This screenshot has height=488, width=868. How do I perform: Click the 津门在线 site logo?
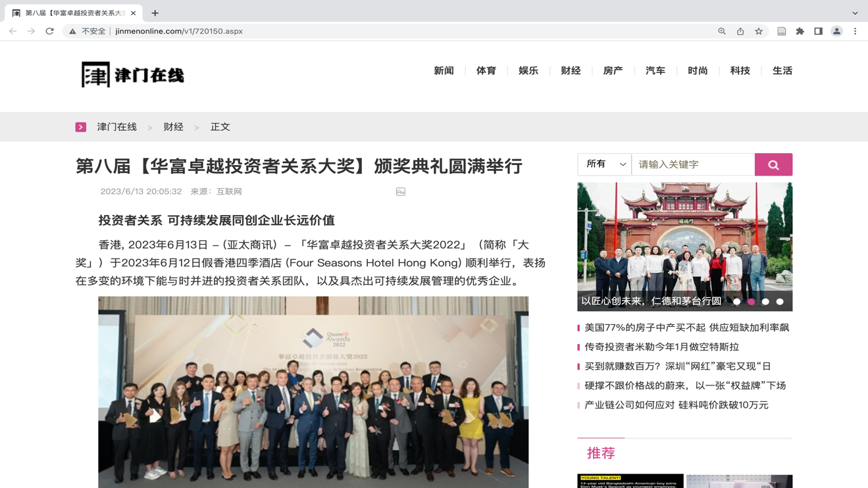coord(132,74)
